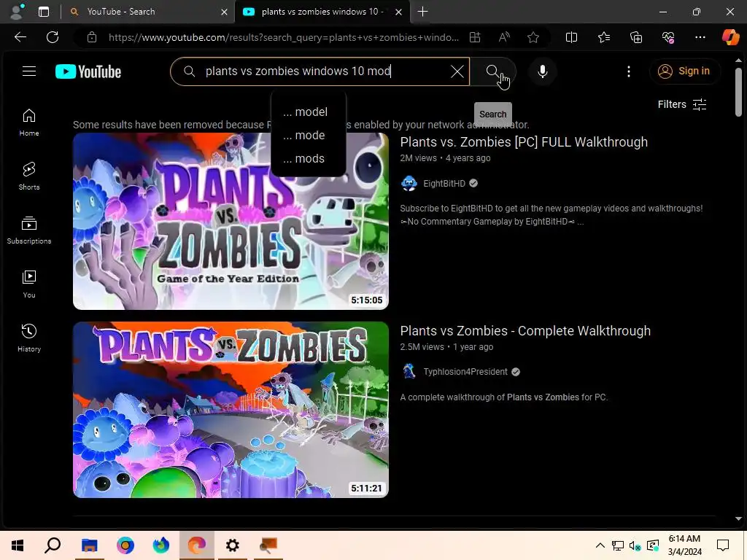The image size is (747, 560).
Task: Go back in the browser
Action: (x=20, y=37)
